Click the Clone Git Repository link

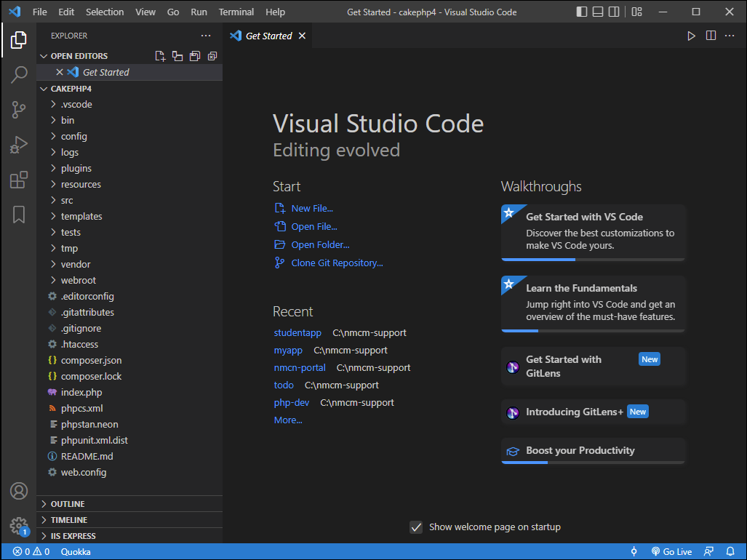tap(337, 263)
